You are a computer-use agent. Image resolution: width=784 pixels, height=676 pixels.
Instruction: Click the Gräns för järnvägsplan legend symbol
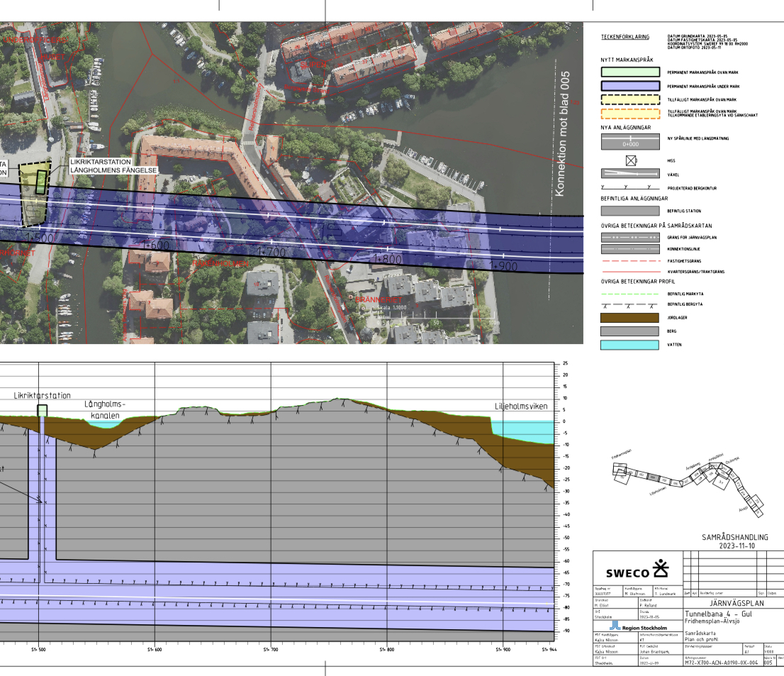(630, 237)
